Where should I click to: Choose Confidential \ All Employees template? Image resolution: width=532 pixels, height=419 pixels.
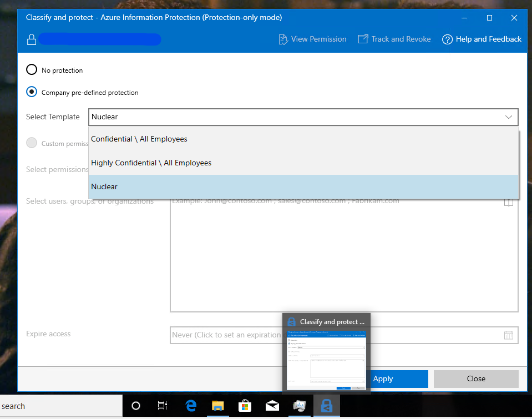click(303, 139)
